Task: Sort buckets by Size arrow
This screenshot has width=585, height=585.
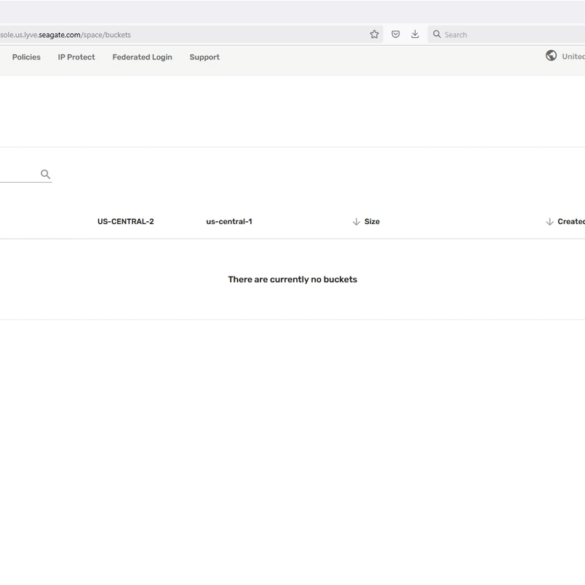Action: [x=356, y=222]
